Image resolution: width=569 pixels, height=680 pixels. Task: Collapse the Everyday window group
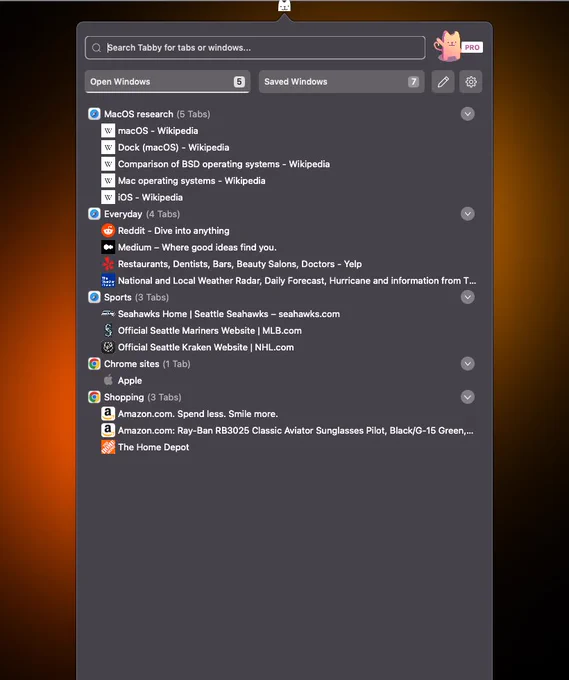click(468, 214)
